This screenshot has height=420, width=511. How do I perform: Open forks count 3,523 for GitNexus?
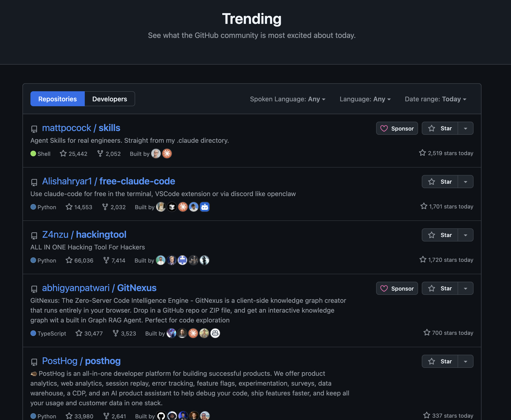[x=124, y=333]
